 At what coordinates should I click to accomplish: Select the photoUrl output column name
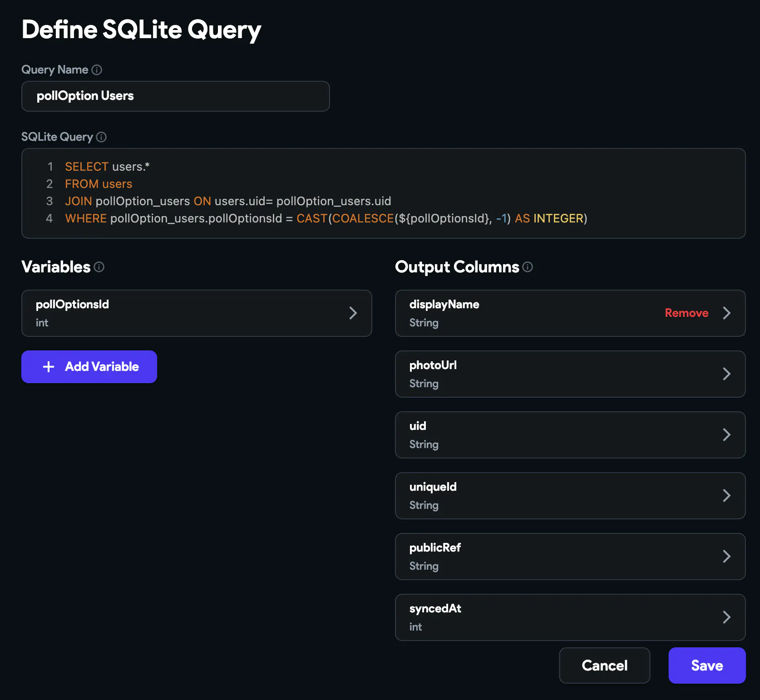(433, 365)
